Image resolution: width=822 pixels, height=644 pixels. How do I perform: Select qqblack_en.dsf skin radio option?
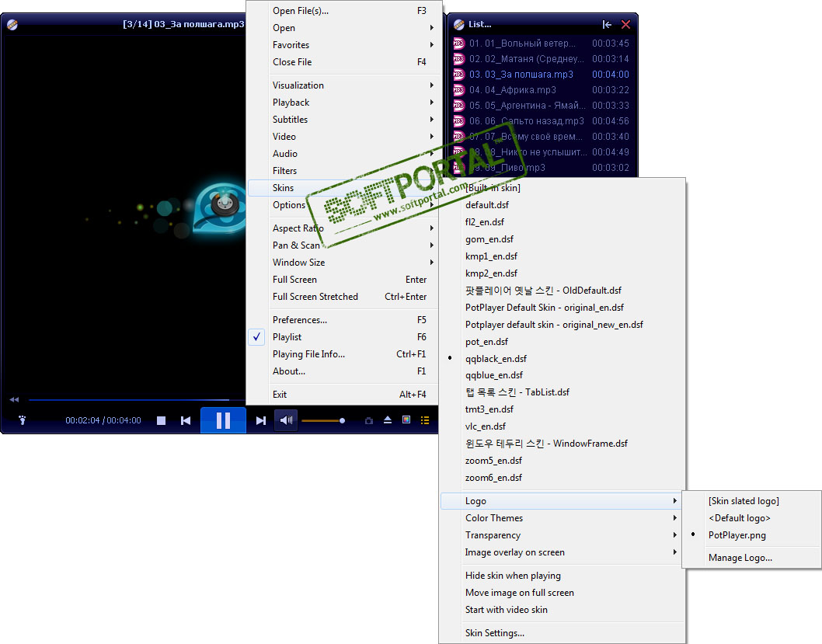(562, 358)
